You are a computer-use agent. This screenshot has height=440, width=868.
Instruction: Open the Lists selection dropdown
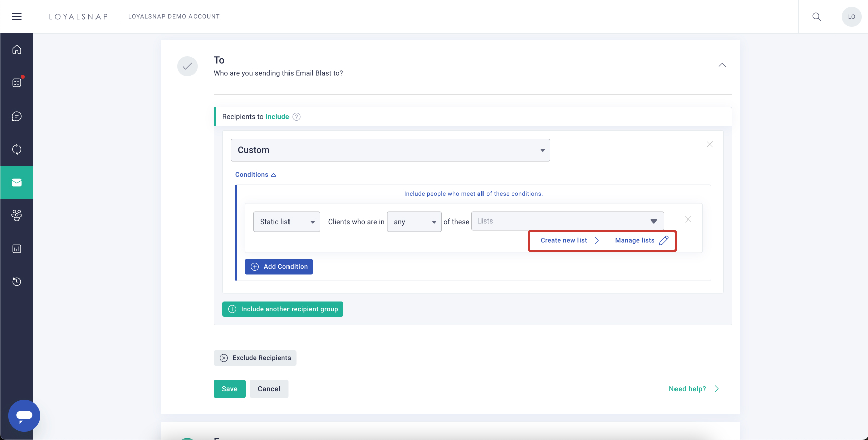[x=568, y=221]
